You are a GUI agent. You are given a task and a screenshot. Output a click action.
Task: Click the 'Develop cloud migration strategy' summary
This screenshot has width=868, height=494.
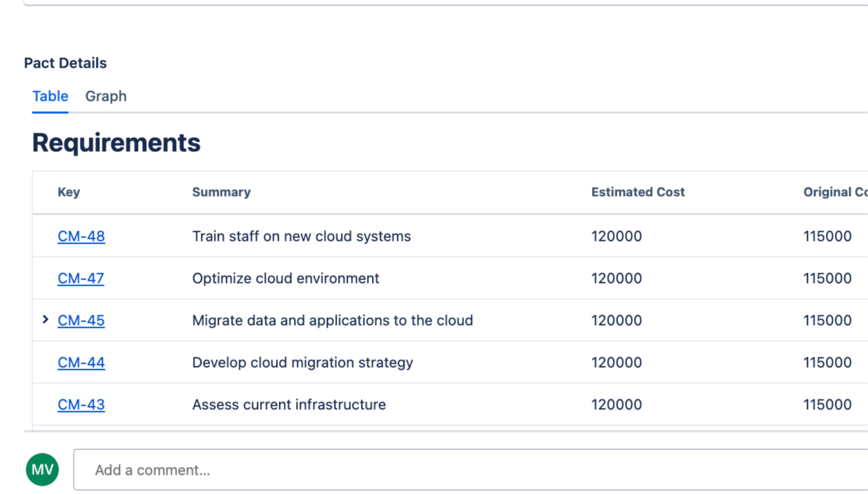point(302,362)
